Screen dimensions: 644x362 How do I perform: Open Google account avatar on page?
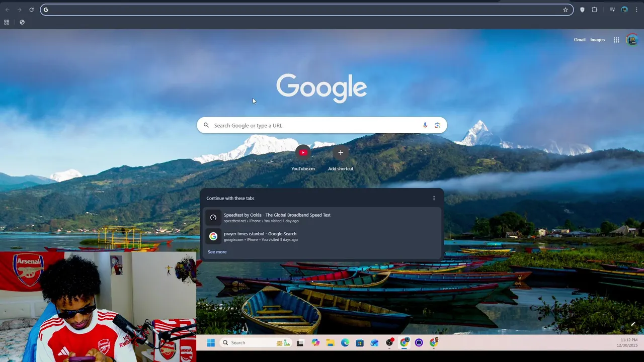[x=632, y=40]
